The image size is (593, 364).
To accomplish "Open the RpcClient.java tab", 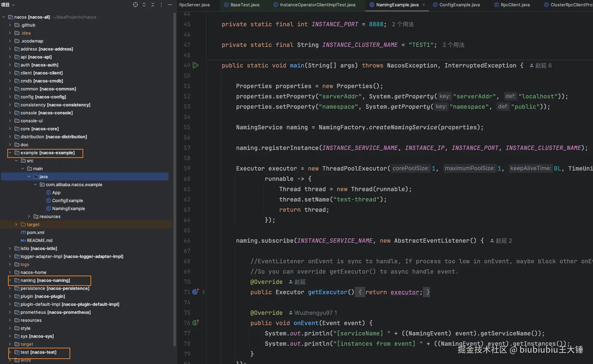I will tap(512, 5).
